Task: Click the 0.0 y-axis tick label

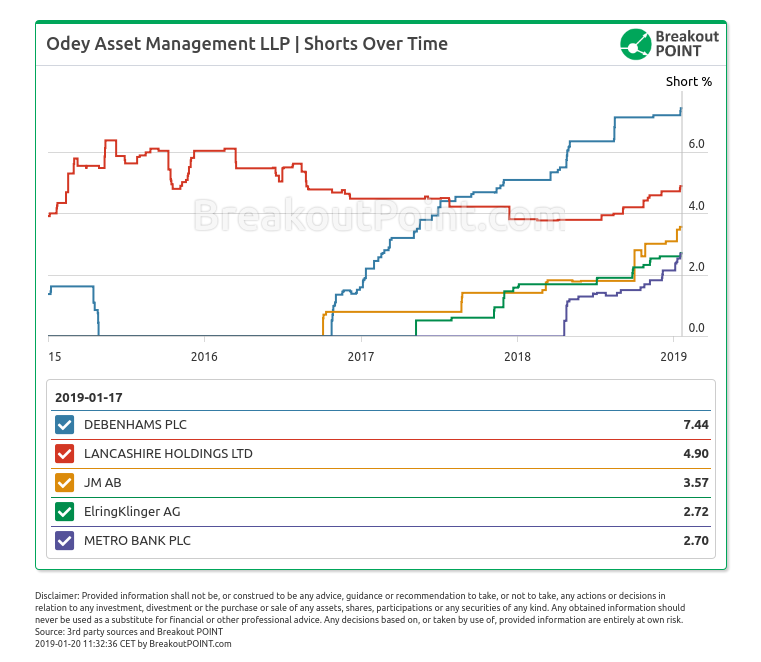Action: click(696, 328)
